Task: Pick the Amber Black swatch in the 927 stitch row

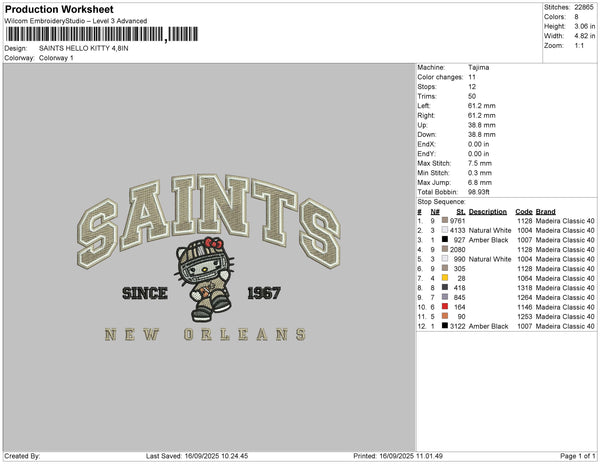Action: 445,239
